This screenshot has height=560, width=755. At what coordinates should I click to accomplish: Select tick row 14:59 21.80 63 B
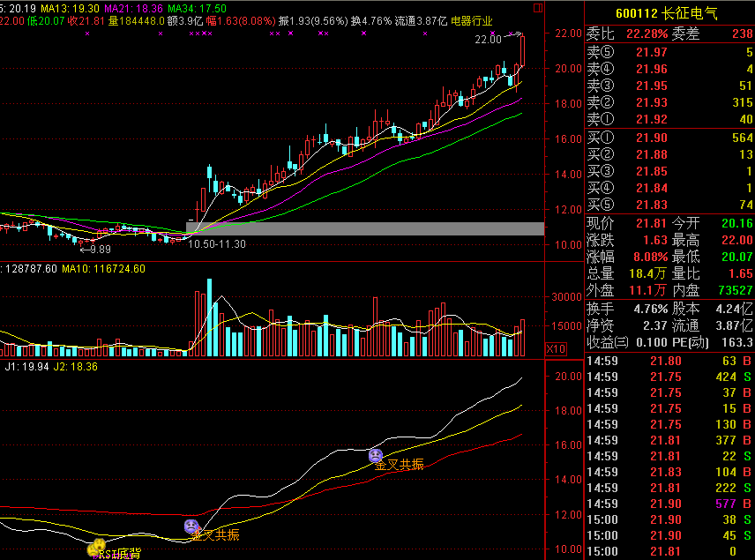pyautogui.click(x=669, y=361)
